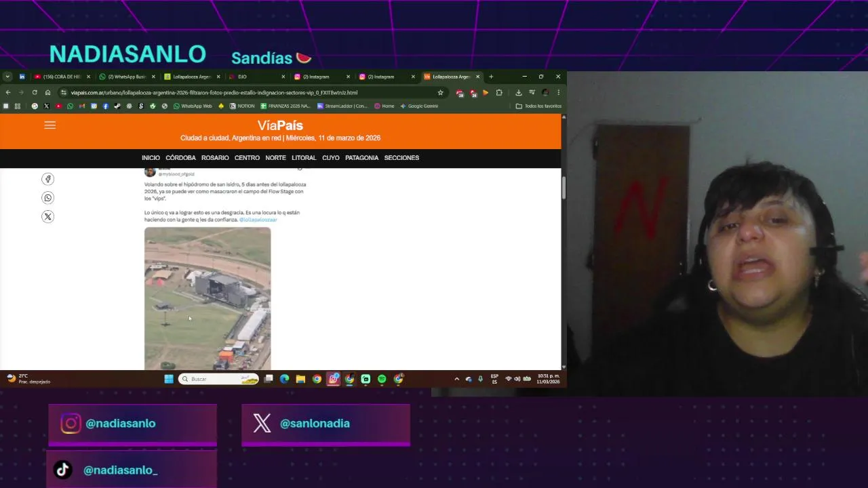Open the Chrome profile avatar
Viewport: 868px width, 488px height.
[x=545, y=92]
